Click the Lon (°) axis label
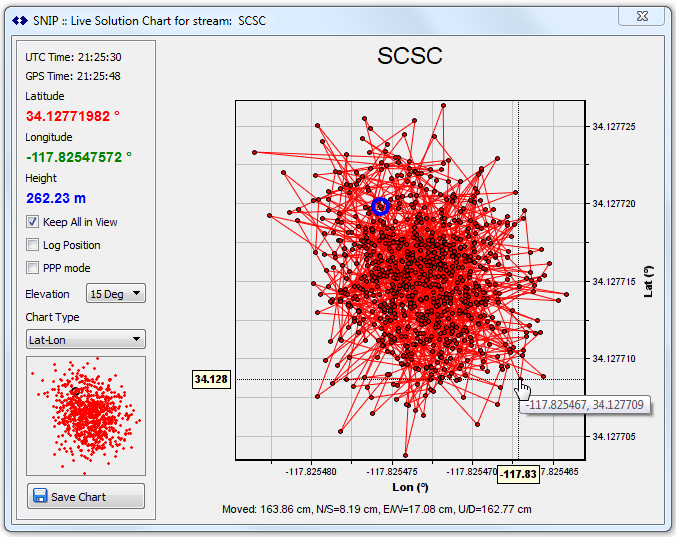The image size is (676, 537). [x=408, y=488]
